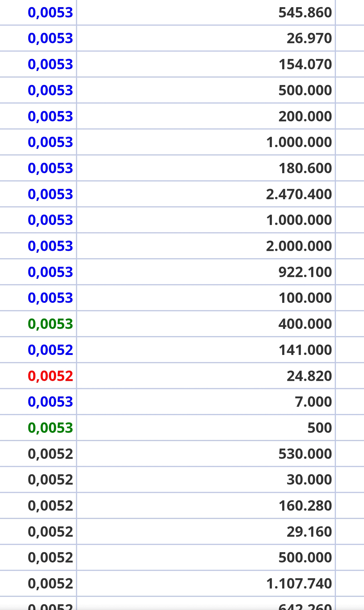
Task: Click the volume cell showing 545.860
Action: [x=305, y=13]
